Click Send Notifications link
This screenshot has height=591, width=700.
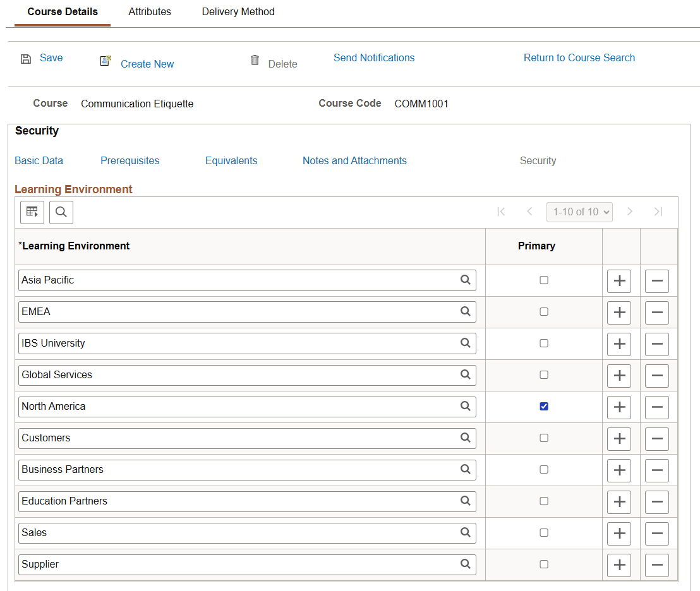(374, 58)
